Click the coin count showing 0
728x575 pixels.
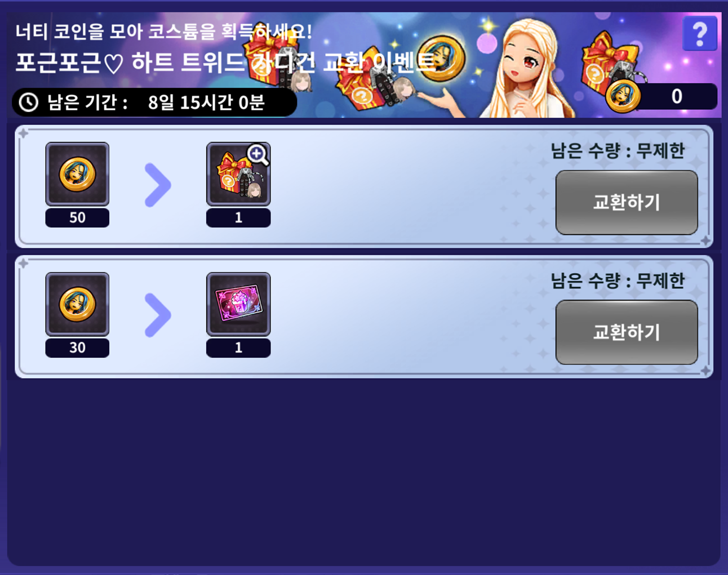pyautogui.click(x=677, y=96)
